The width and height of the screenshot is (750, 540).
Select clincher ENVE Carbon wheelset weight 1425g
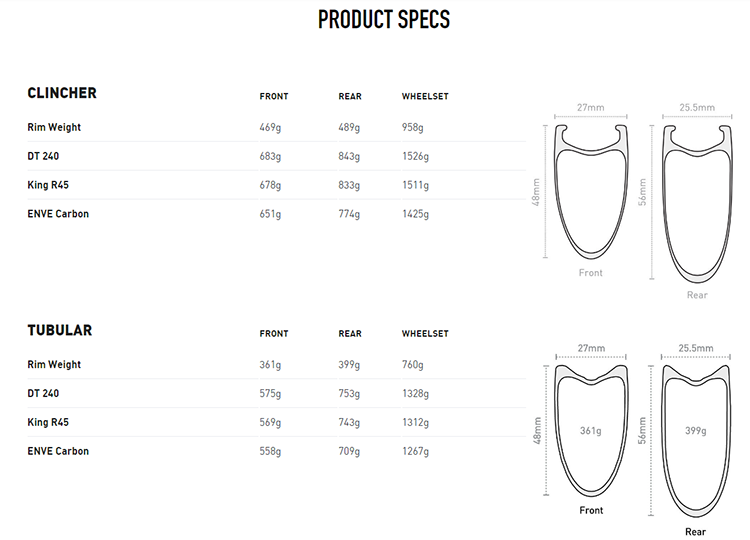pos(415,214)
